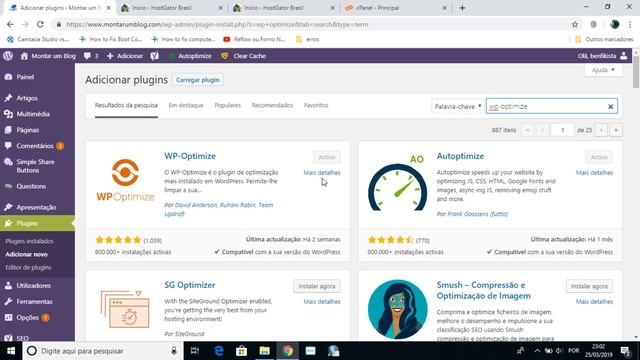640x360 pixels.
Task: Open Outros marcadores bookmarks folder
Action: [x=604, y=39]
